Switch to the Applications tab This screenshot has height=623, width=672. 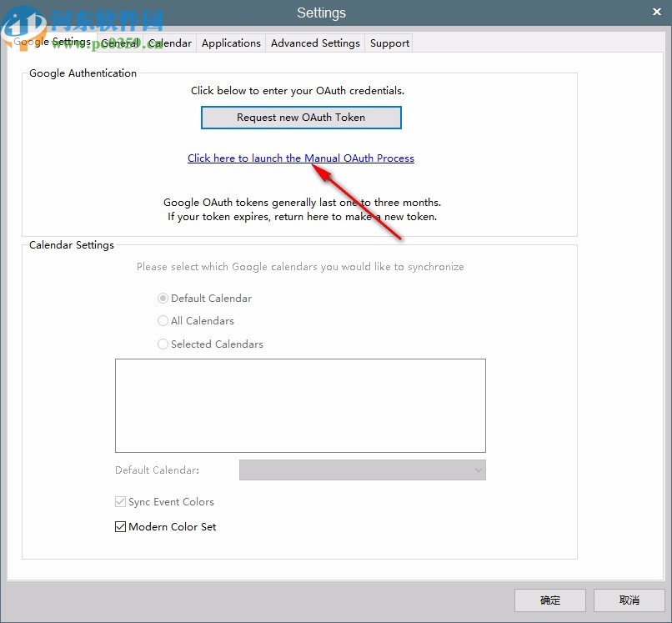click(x=231, y=43)
